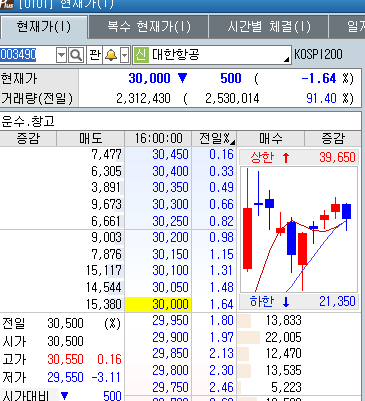Click the 고가 value 30,550
The width and height of the screenshot is (365, 401).
tap(65, 359)
